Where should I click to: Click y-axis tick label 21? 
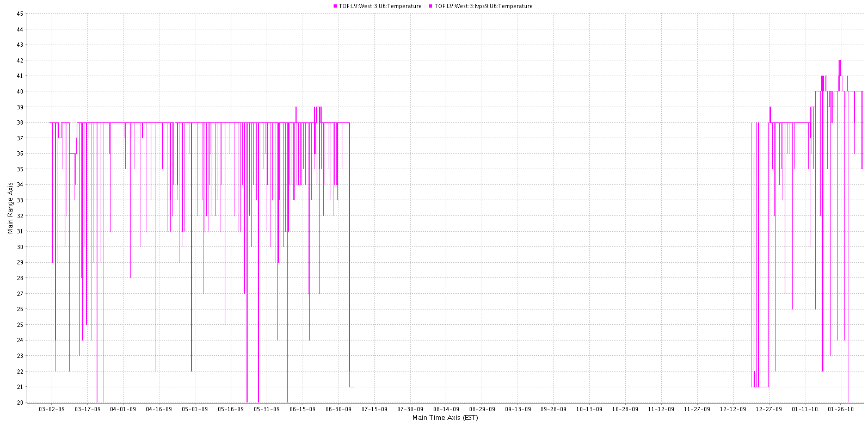click(20, 387)
